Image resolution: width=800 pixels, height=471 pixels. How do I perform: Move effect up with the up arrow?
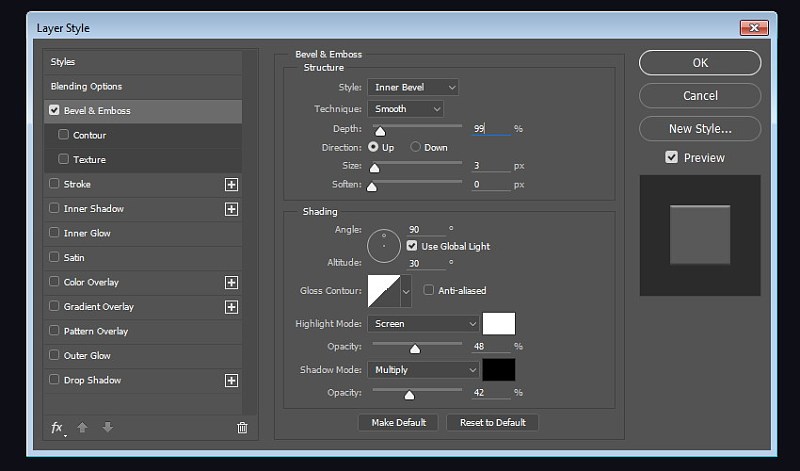coord(82,427)
